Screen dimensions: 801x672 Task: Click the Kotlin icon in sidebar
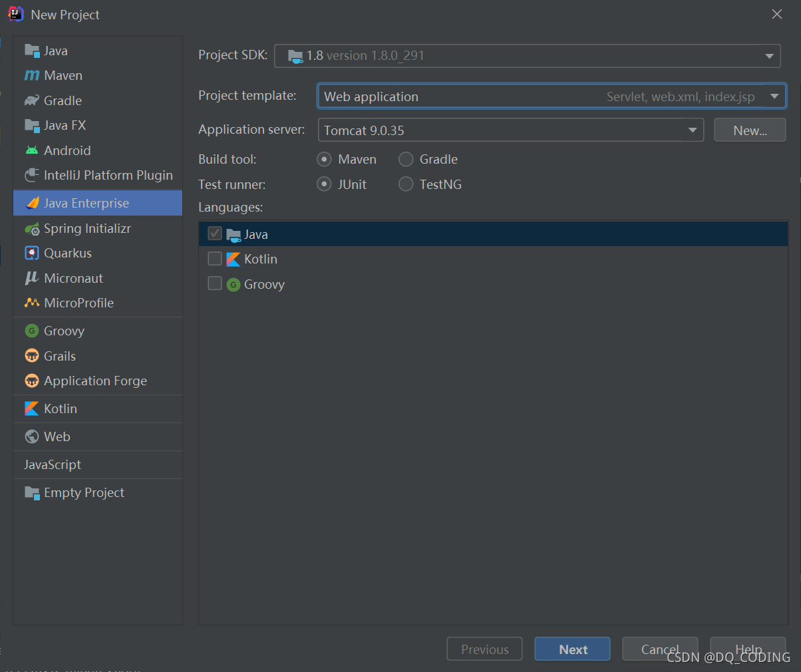tap(32, 409)
